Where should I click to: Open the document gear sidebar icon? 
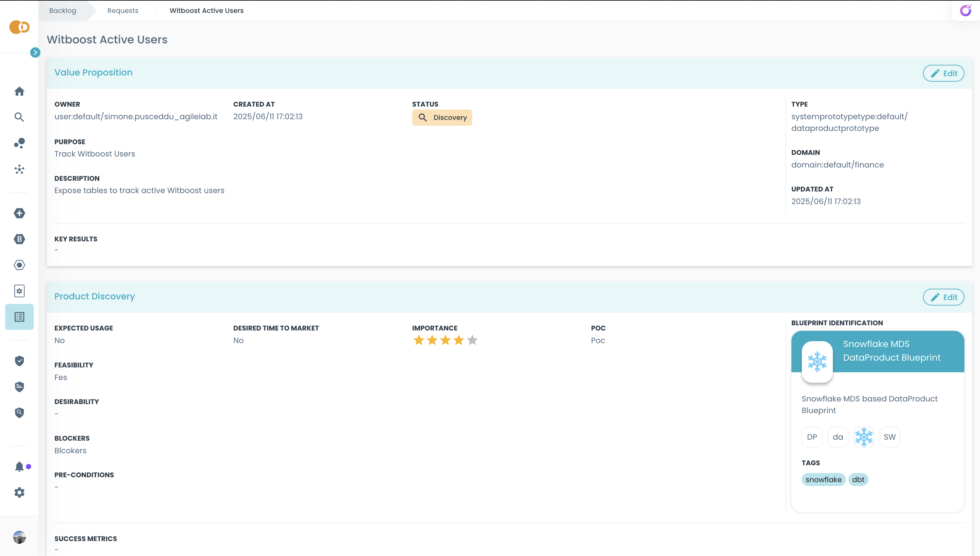[x=19, y=291]
